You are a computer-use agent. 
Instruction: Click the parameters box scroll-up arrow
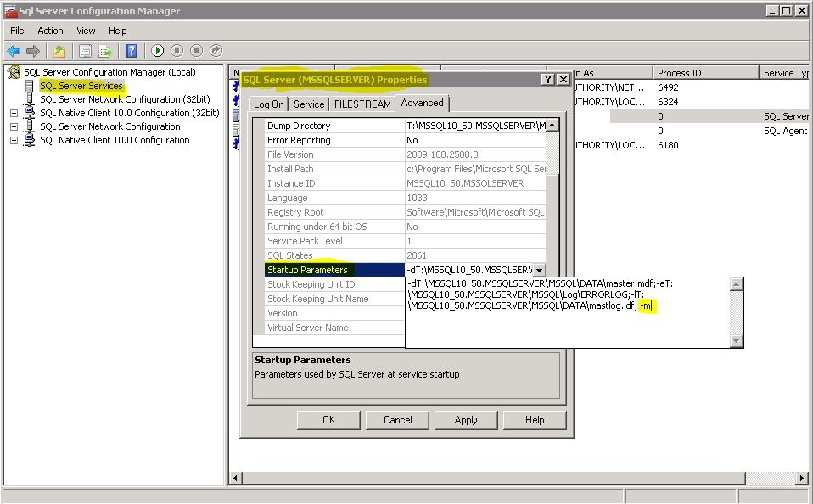737,283
